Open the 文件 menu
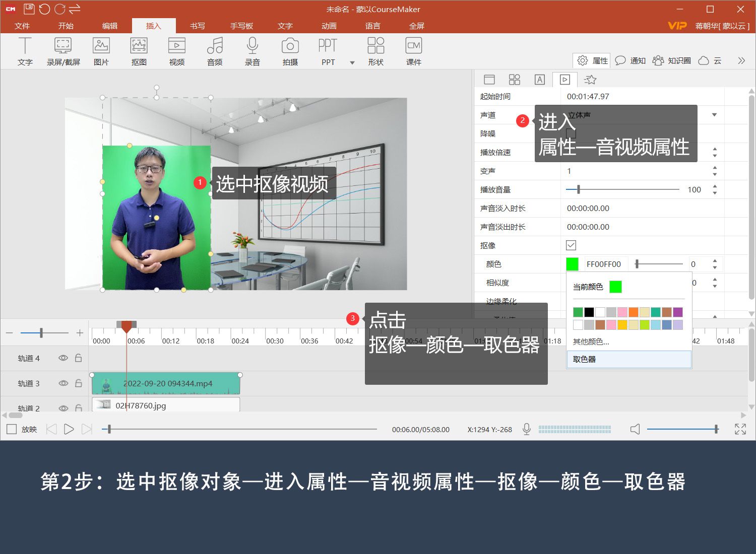 pos(22,26)
